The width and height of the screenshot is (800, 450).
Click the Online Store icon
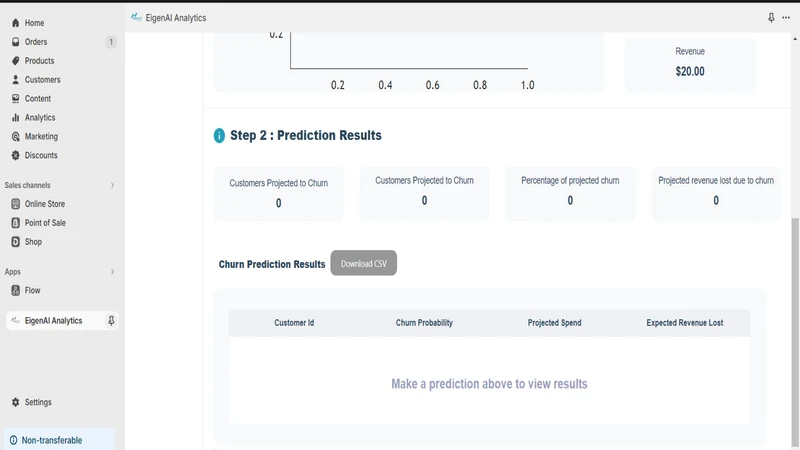coord(15,204)
